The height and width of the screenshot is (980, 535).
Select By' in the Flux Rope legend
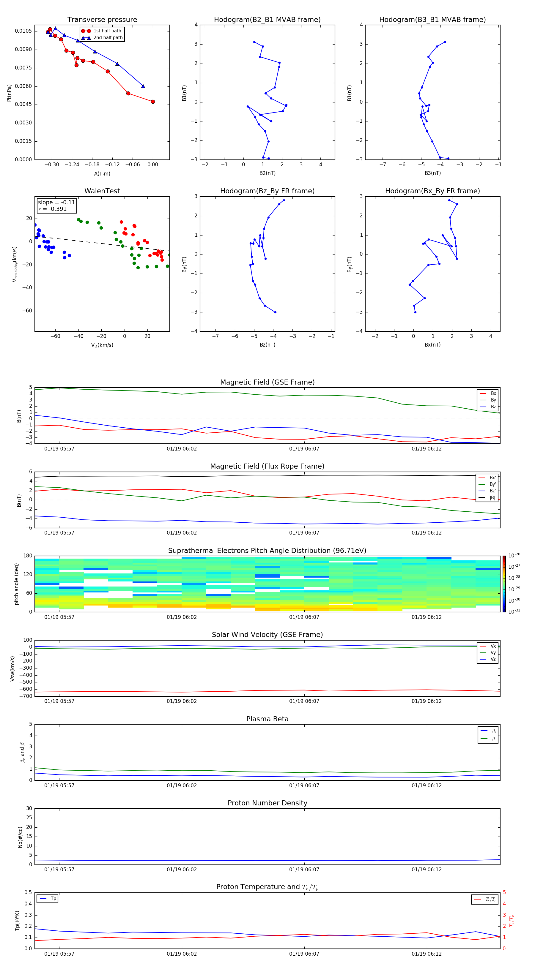487,484
